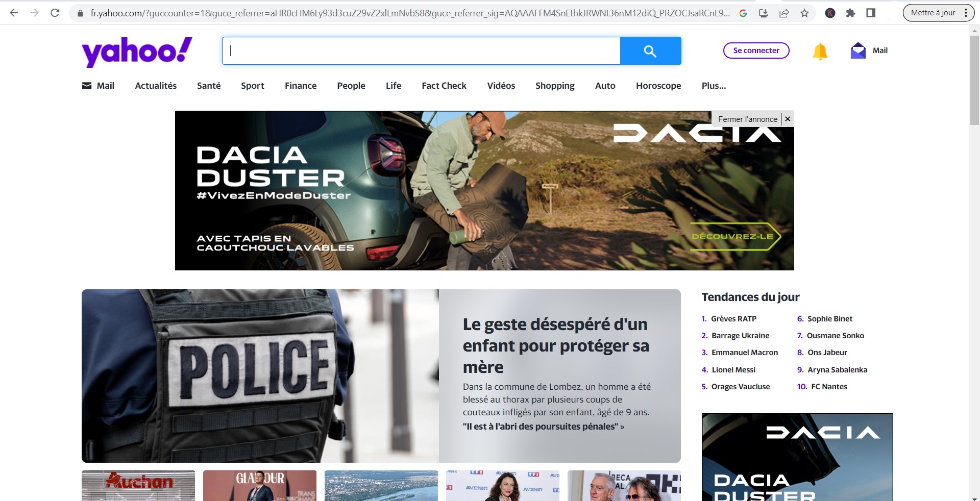Expand the Plus... navigation menu
This screenshot has height=501, width=980.
tap(714, 86)
